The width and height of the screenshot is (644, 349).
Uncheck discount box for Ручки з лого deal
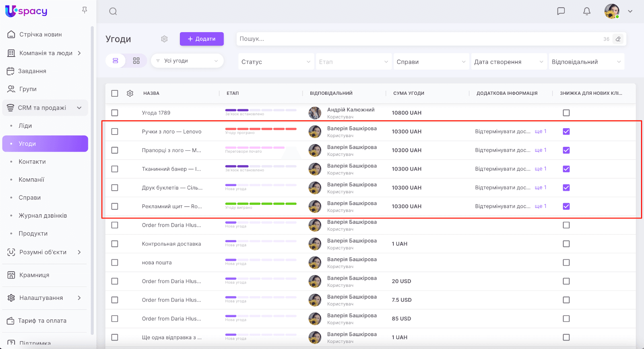566,131
